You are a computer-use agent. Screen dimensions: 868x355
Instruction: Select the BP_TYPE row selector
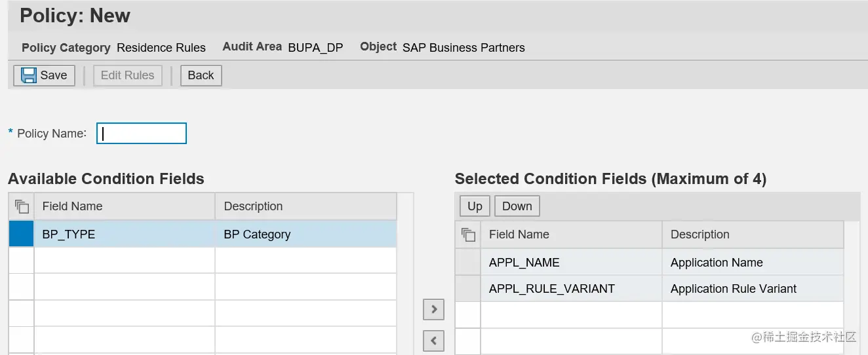(21, 234)
